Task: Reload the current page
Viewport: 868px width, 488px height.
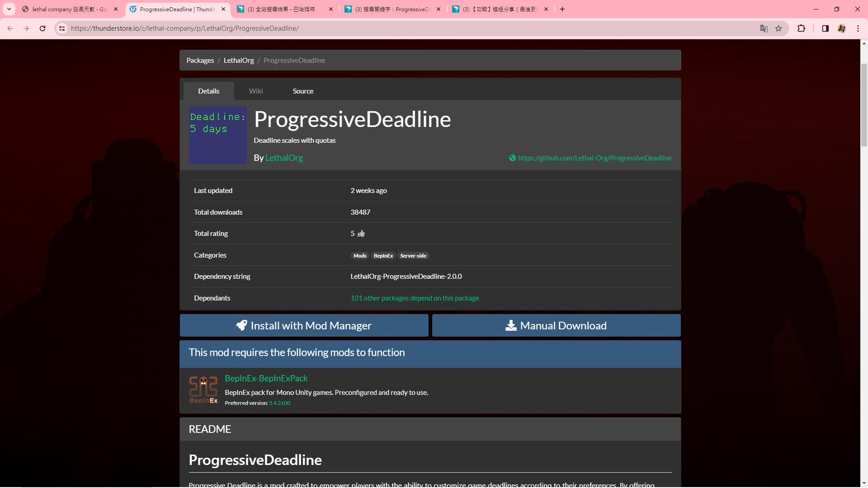Action: (x=42, y=28)
